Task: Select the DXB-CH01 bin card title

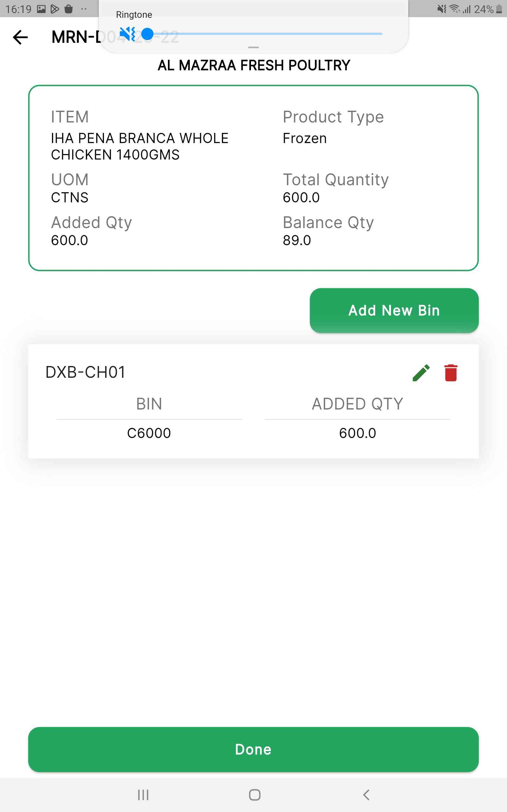Action: tap(86, 372)
